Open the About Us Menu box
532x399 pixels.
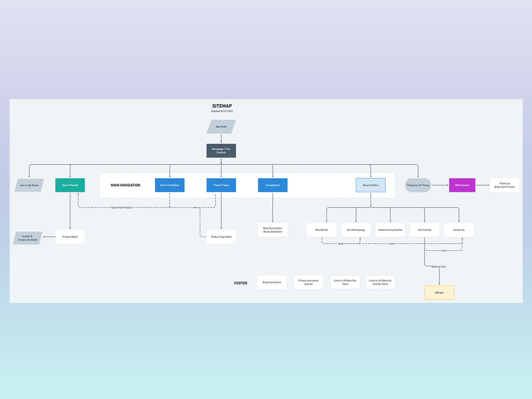tap(371, 185)
